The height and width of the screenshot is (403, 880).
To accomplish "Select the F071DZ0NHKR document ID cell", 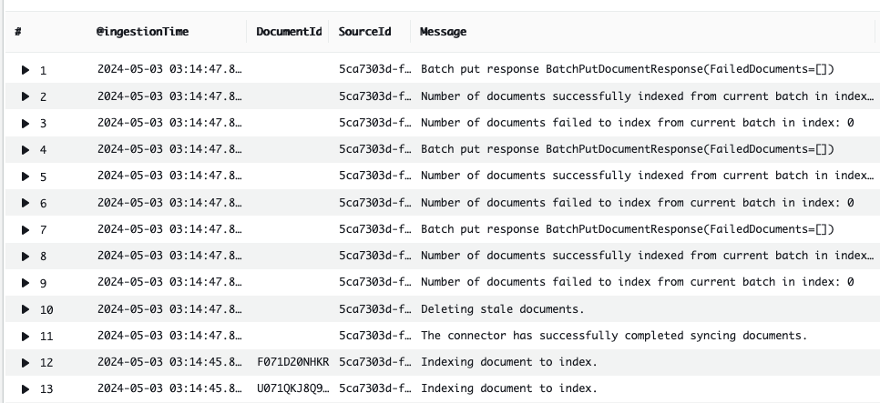I will click(x=293, y=362).
